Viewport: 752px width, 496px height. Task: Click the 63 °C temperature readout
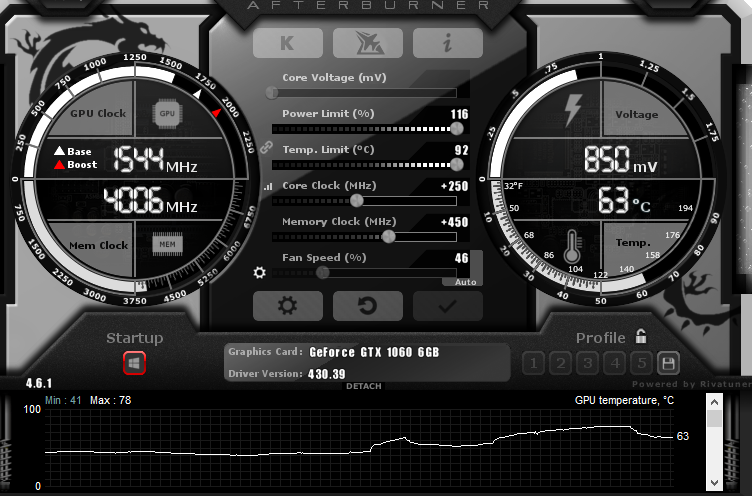pos(624,200)
